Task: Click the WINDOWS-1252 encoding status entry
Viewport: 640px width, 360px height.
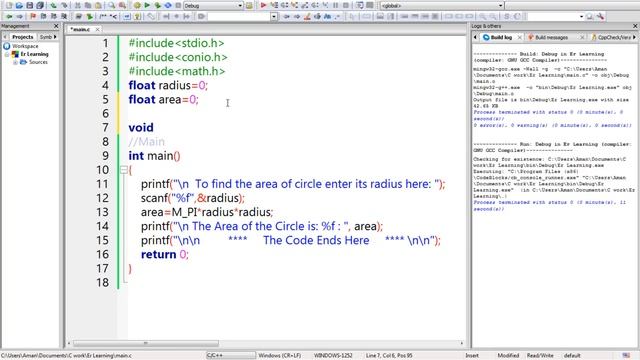Action: (333, 356)
